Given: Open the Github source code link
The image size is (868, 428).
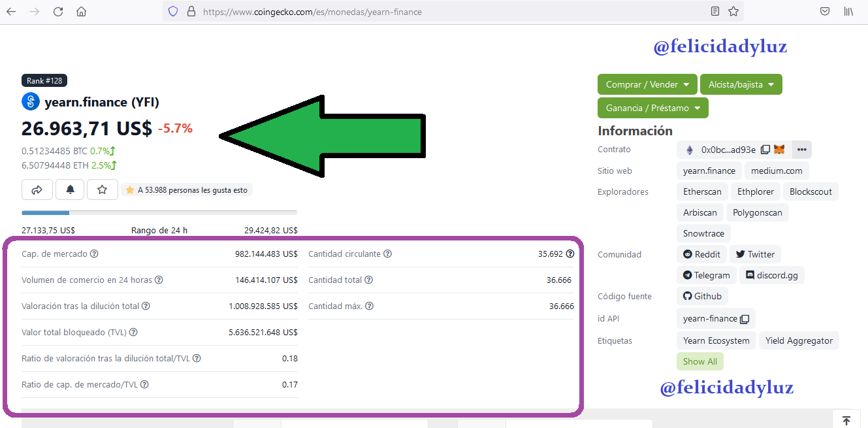Looking at the screenshot, I should tap(702, 296).
